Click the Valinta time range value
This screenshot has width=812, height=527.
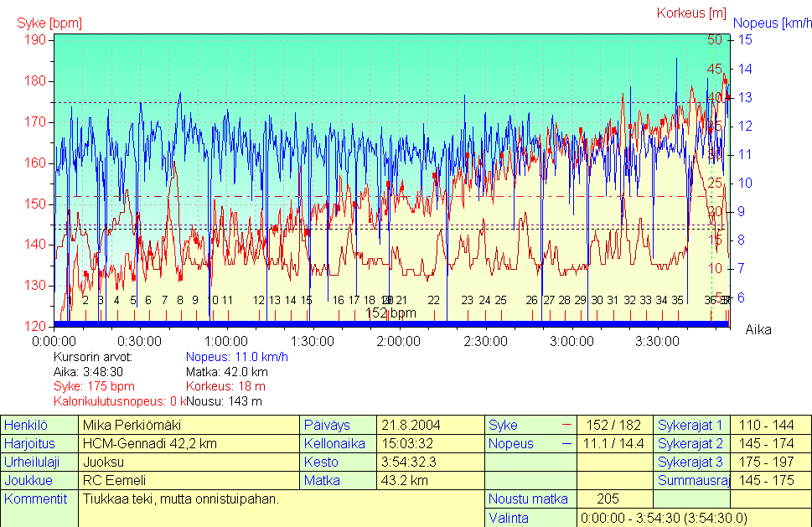[663, 519]
